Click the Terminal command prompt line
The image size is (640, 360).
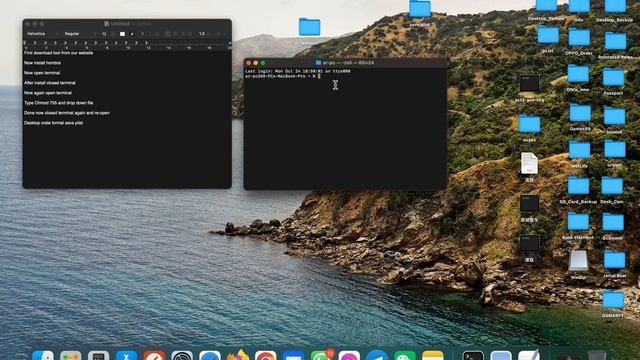pyautogui.click(x=282, y=76)
